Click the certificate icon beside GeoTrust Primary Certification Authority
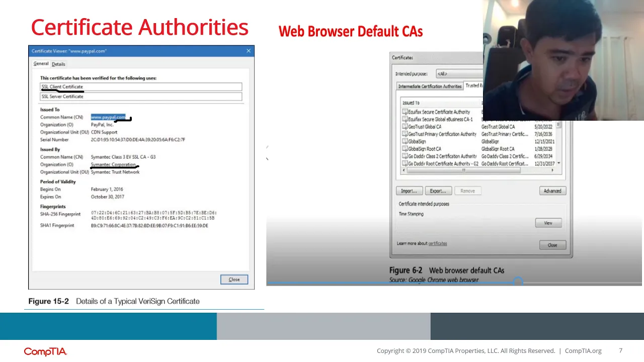The image size is (644, 362). point(405,134)
